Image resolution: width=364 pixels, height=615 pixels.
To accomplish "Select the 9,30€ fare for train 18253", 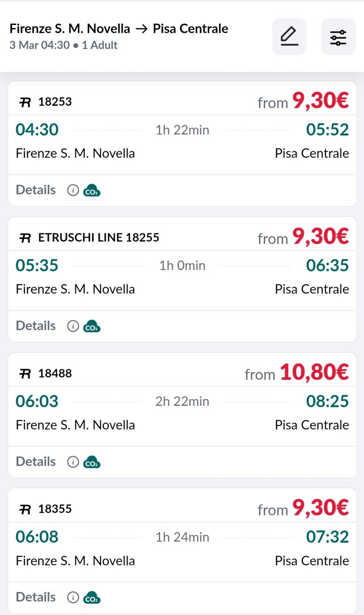I will click(320, 101).
